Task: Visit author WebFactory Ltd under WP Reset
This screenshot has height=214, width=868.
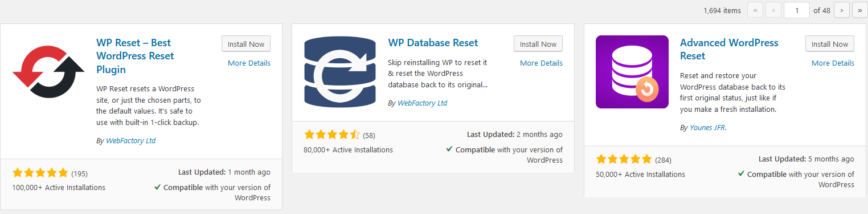Action: pos(130,140)
